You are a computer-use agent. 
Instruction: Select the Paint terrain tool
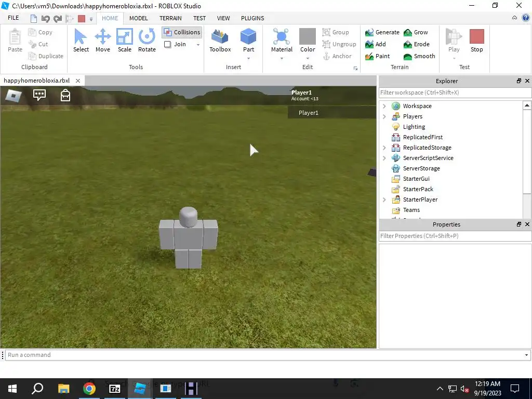tap(377, 56)
